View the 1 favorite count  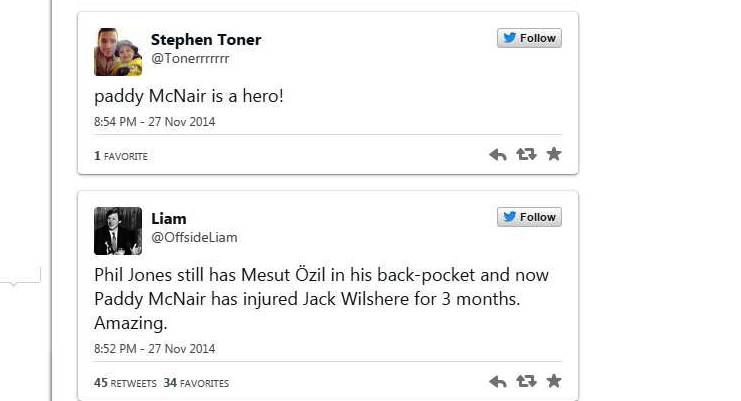click(121, 156)
